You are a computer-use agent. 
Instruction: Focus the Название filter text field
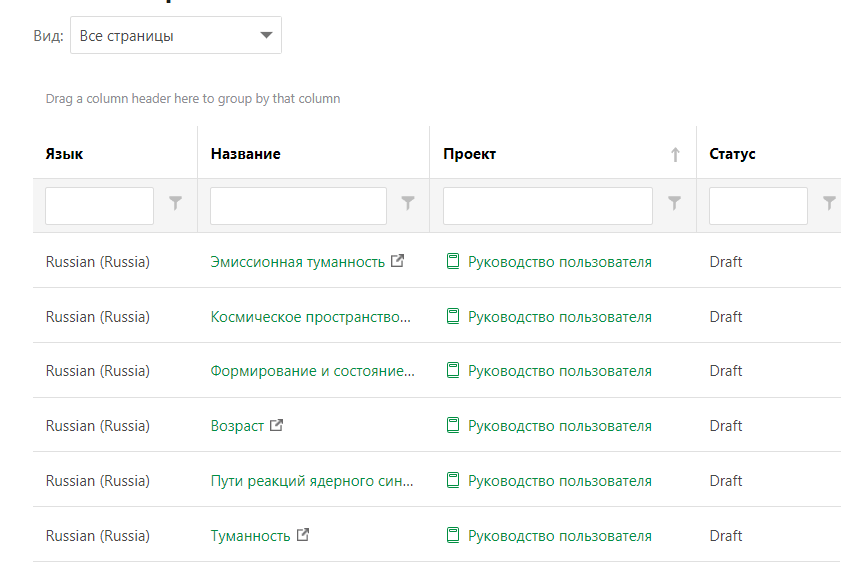coord(298,206)
